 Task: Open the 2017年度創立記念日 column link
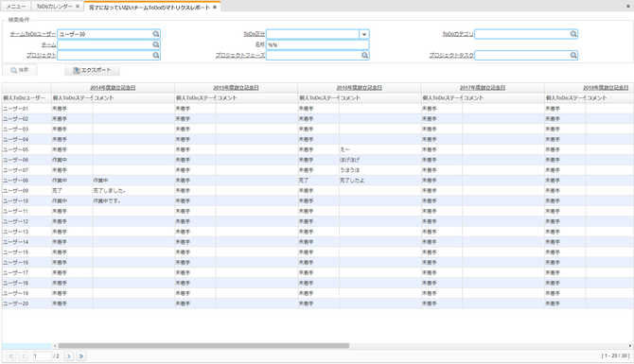[483, 88]
